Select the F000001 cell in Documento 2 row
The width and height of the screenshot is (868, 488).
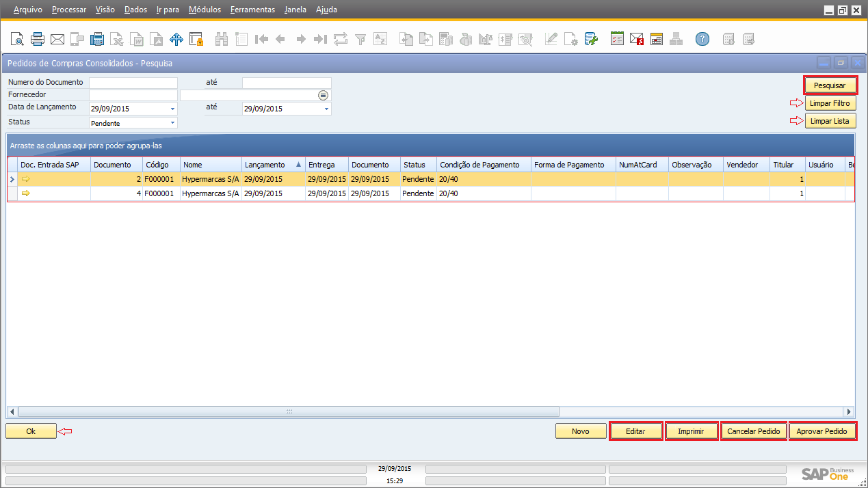pyautogui.click(x=161, y=179)
